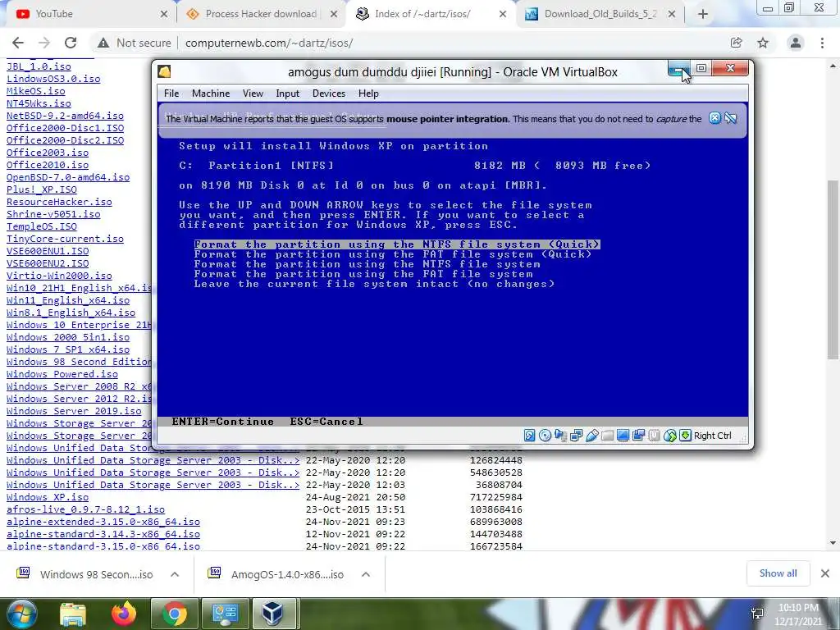
Task: Click the Chrome taskbar icon
Action: pos(174,614)
